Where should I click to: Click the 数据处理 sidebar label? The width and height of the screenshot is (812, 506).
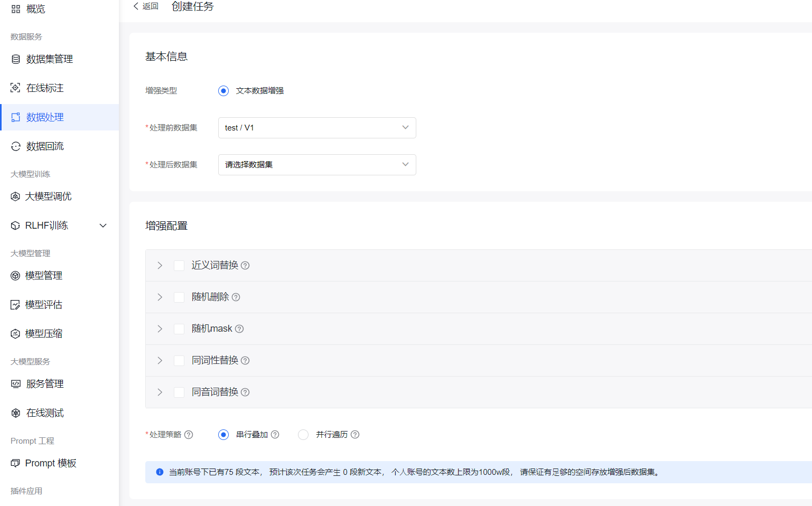(x=45, y=117)
